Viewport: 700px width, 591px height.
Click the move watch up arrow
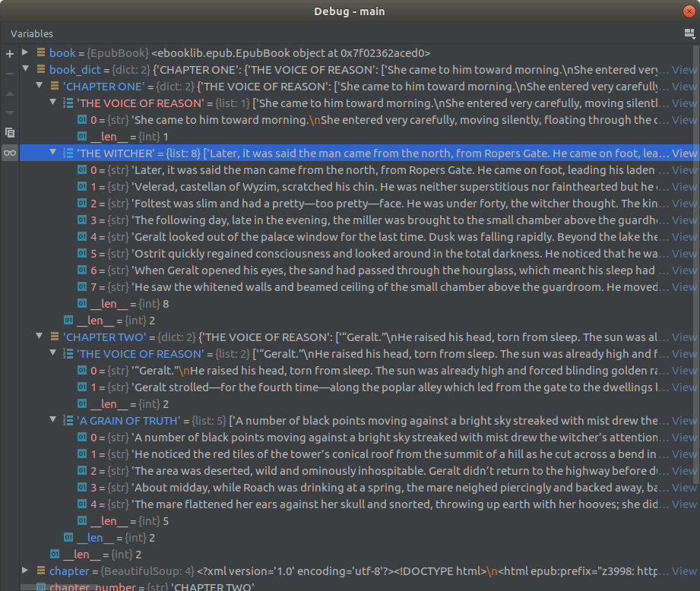pyautogui.click(x=10, y=93)
